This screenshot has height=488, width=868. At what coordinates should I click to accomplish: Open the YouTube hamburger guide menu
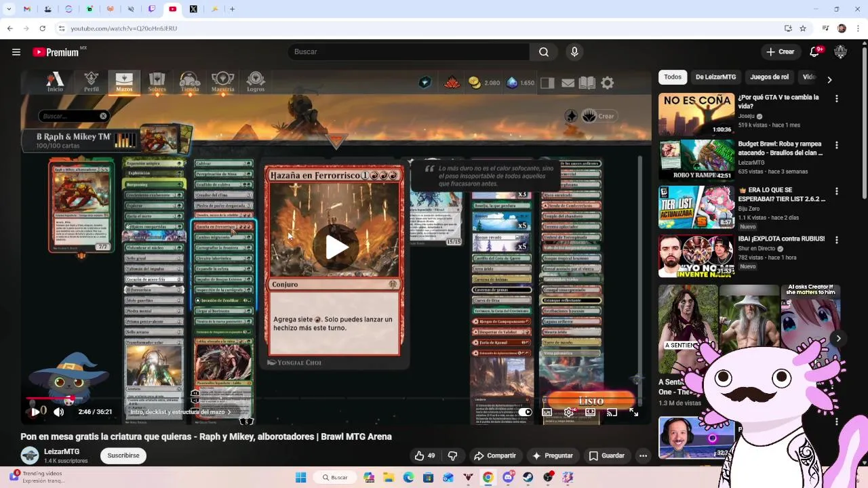(x=16, y=52)
